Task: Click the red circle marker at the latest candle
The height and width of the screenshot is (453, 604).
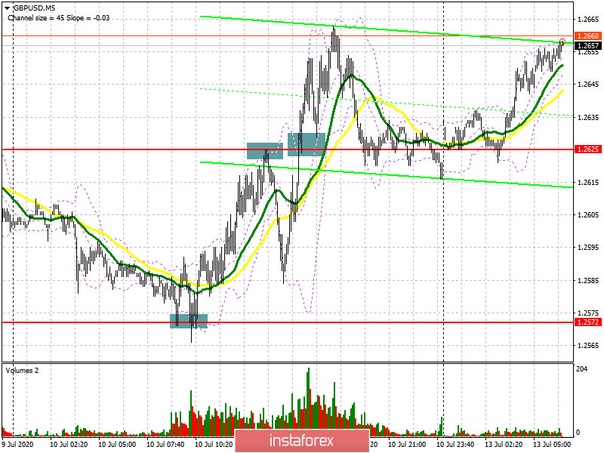Action: click(x=562, y=42)
